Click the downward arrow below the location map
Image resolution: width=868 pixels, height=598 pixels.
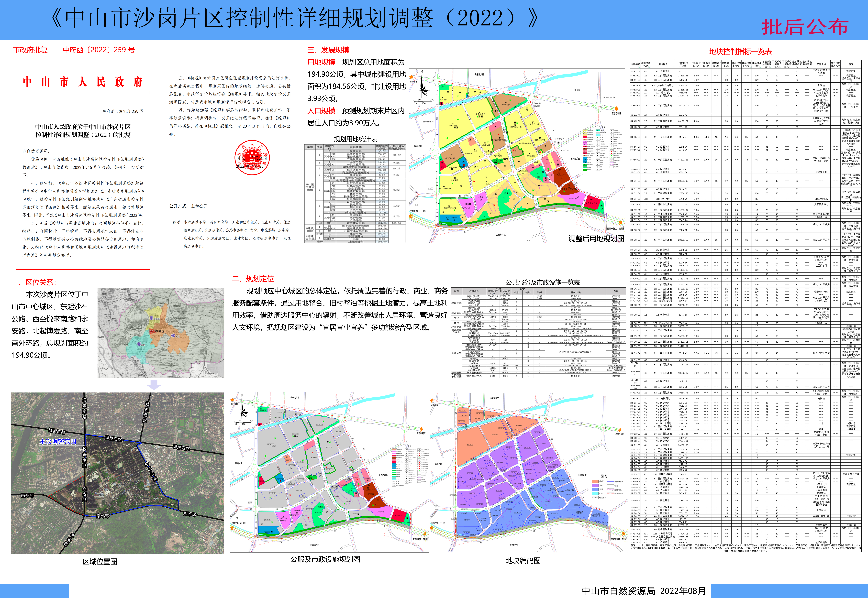click(154, 385)
